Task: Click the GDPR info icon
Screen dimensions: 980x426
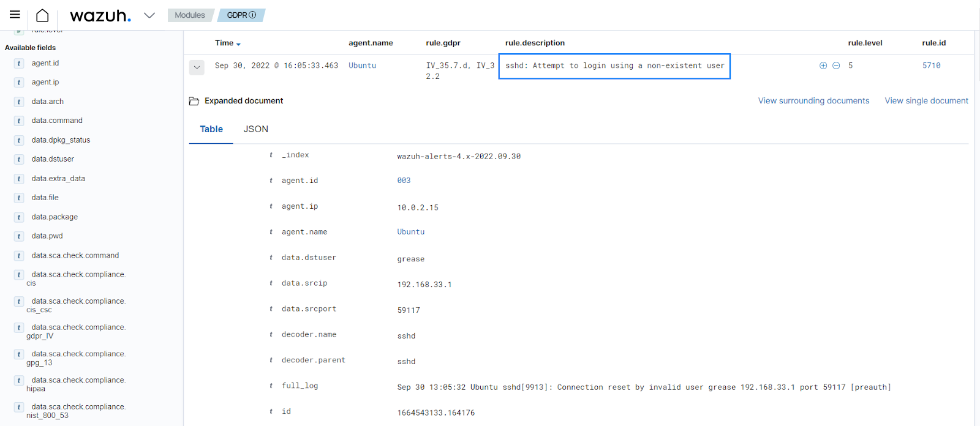Action: coord(252,15)
